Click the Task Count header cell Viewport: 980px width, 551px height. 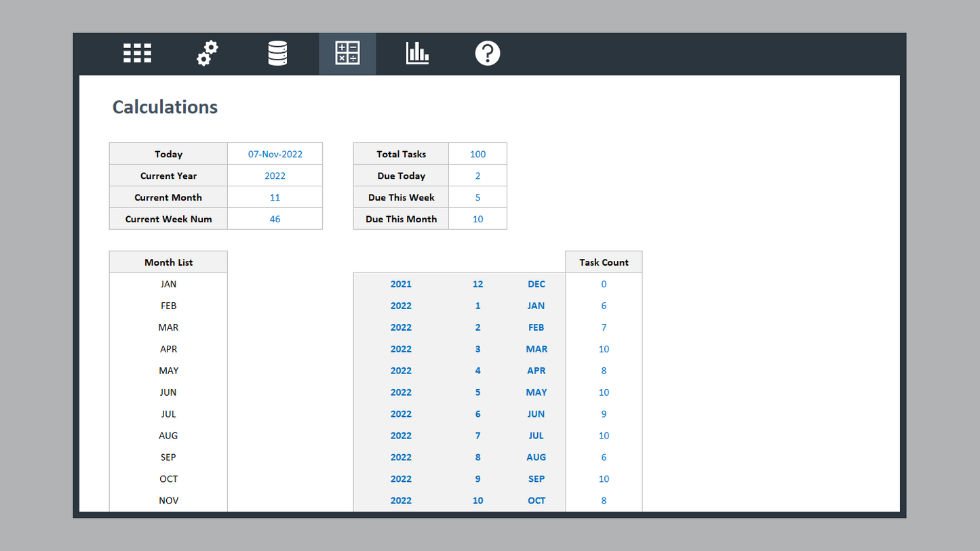604,262
